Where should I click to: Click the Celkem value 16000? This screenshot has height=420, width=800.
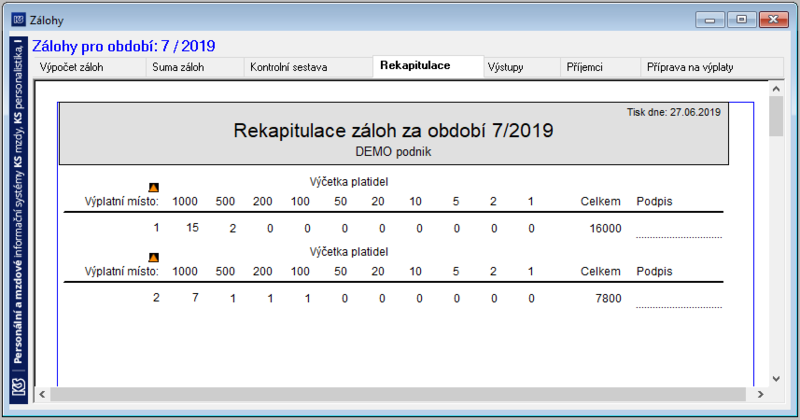pyautogui.click(x=605, y=229)
